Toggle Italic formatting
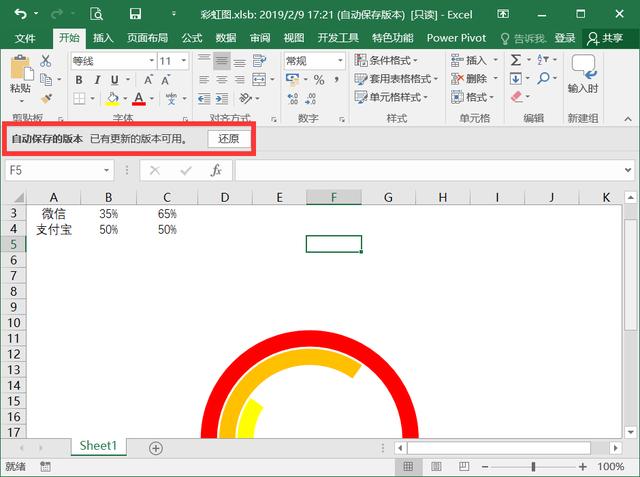 click(x=97, y=80)
